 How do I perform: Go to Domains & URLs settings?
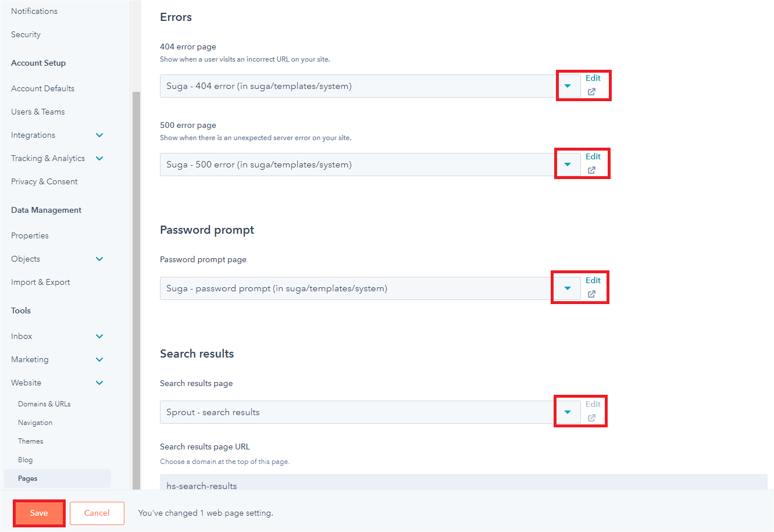(x=44, y=404)
